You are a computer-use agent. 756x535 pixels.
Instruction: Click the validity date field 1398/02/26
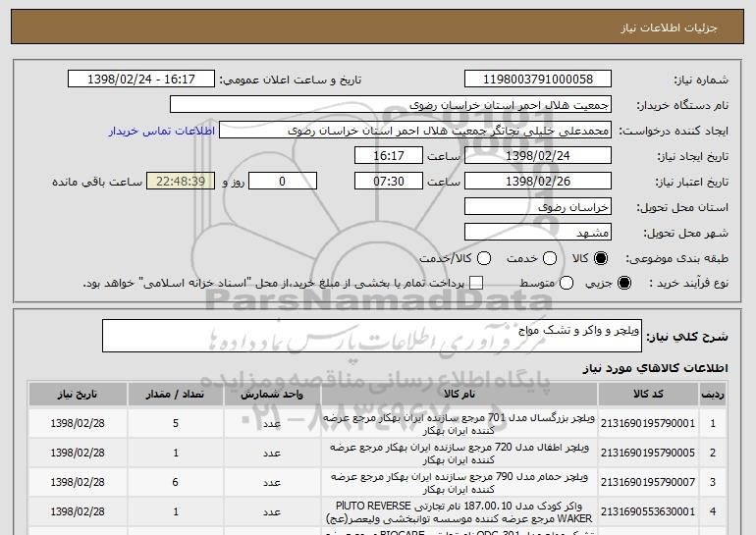click(538, 182)
